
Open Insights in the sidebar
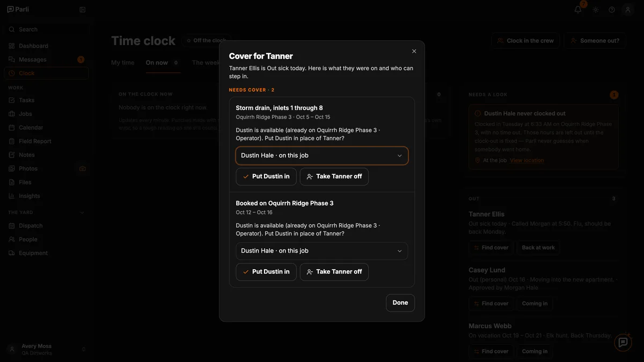[x=46, y=196]
